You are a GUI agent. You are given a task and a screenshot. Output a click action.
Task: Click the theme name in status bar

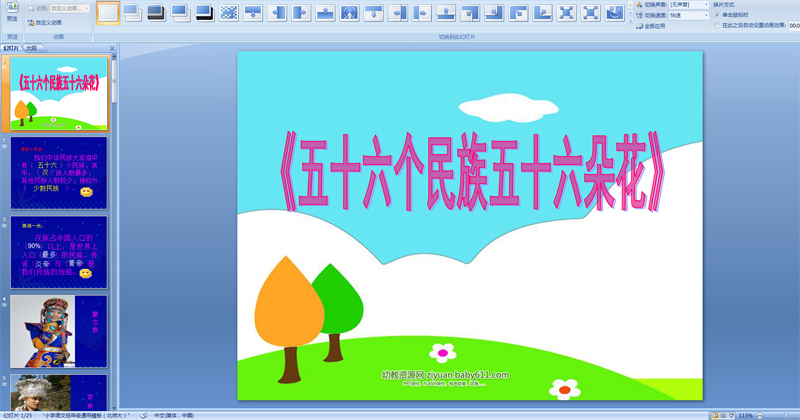pyautogui.click(x=86, y=416)
